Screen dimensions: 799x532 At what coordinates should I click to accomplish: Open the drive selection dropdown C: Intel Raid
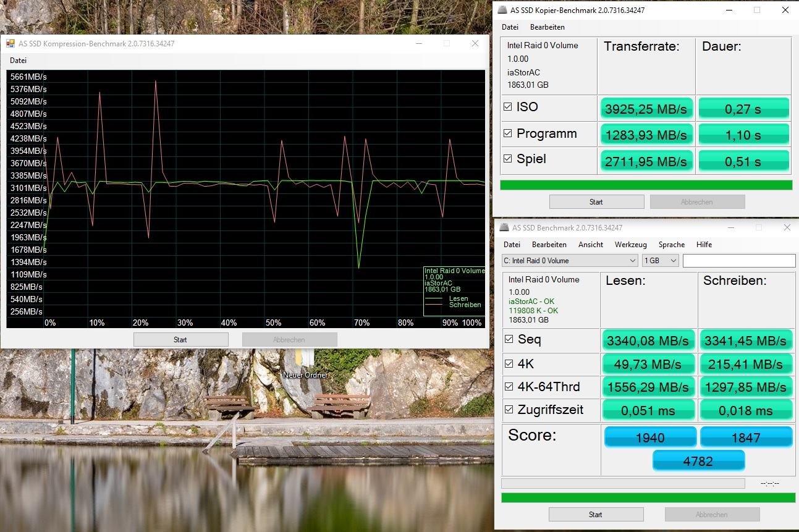570,261
